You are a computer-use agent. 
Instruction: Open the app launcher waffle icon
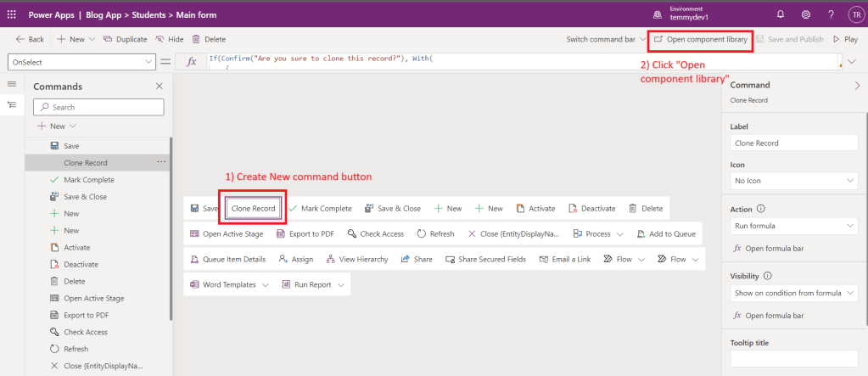tap(11, 15)
